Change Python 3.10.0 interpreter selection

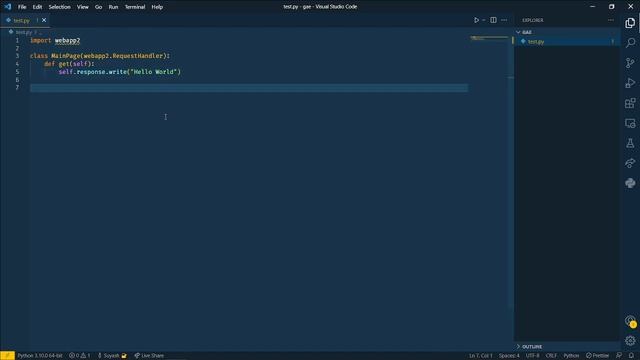point(40,356)
